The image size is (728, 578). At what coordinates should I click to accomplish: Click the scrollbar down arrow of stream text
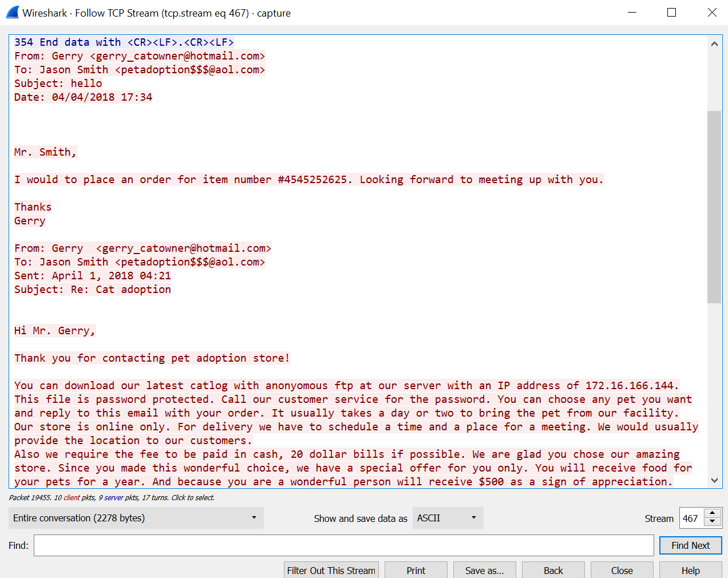pos(714,480)
